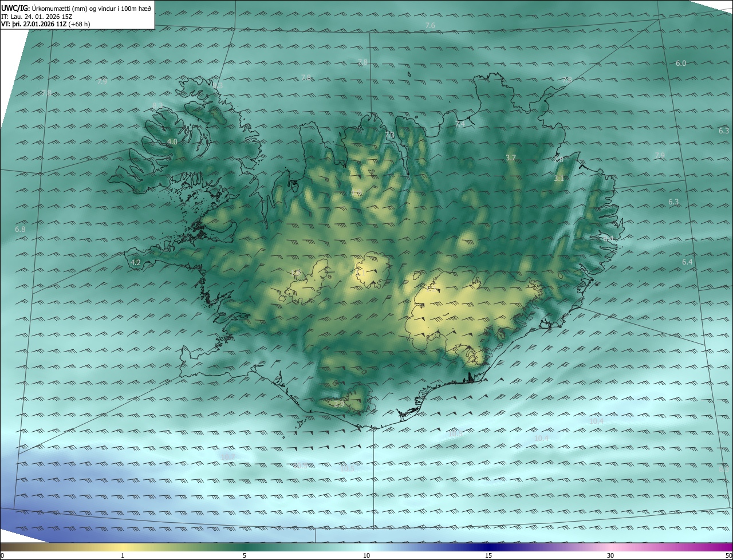This screenshot has width=733, height=560.
Task: Click the 30 tick on the colour scale
Action: pos(610,555)
